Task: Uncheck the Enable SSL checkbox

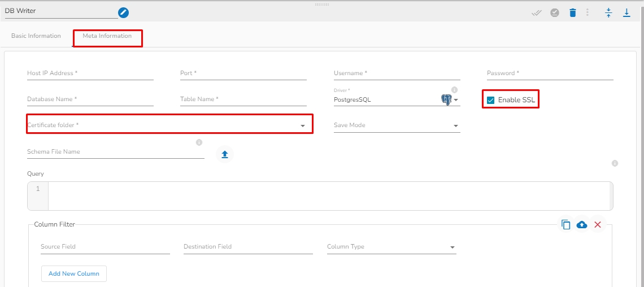Action: (x=491, y=100)
